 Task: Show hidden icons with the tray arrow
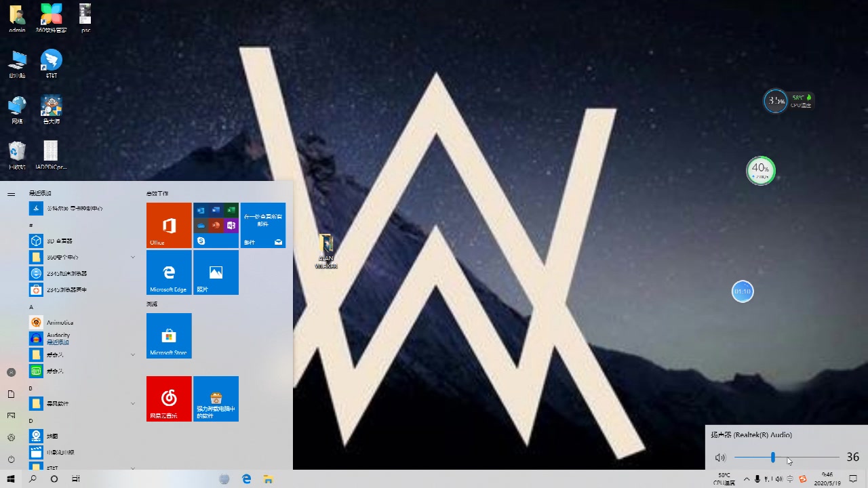pyautogui.click(x=747, y=479)
